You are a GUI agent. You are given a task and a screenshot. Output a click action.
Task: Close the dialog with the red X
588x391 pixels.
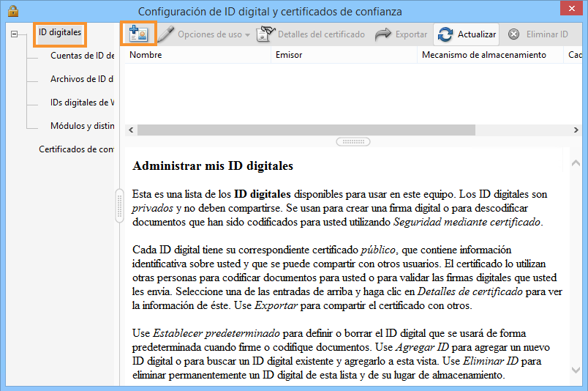(571, 8)
